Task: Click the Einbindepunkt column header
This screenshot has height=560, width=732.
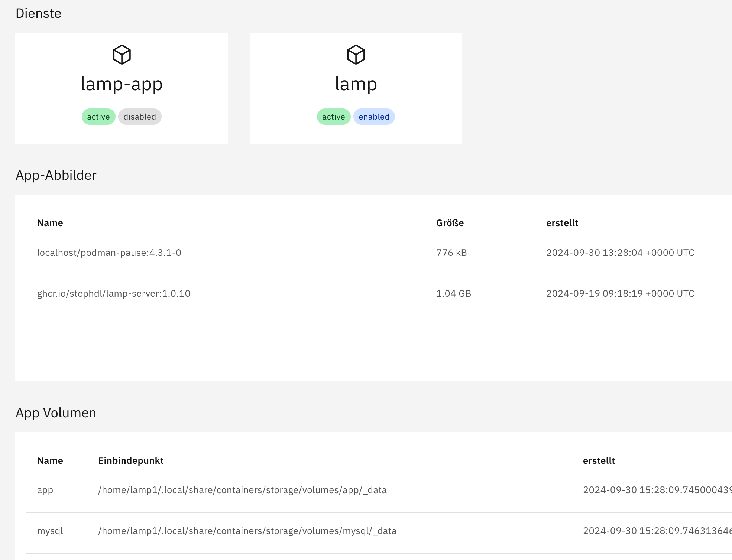Action: coord(131,460)
